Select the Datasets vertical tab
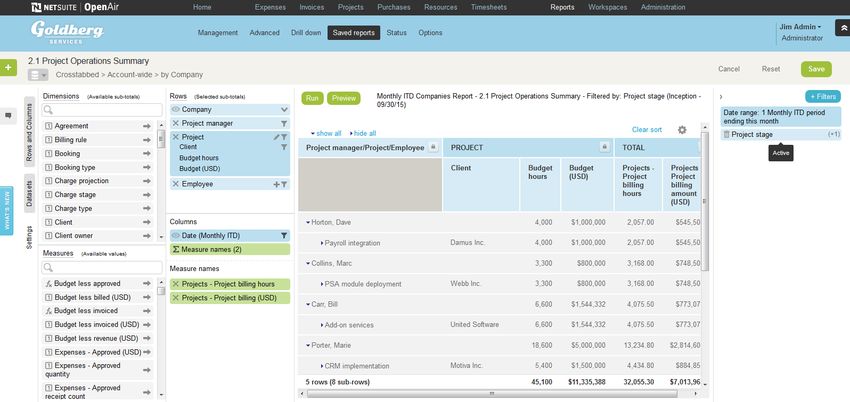The height and width of the screenshot is (402, 850). point(29,193)
